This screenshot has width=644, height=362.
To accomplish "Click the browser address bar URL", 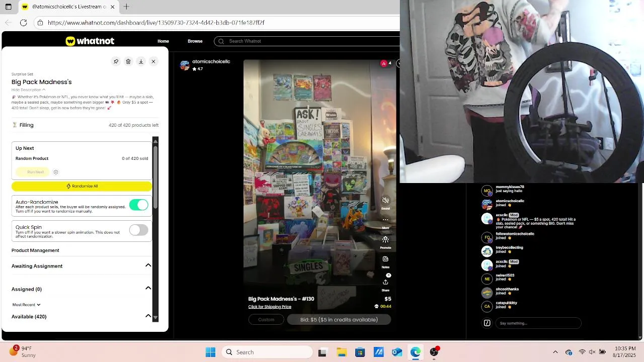I will point(156,23).
